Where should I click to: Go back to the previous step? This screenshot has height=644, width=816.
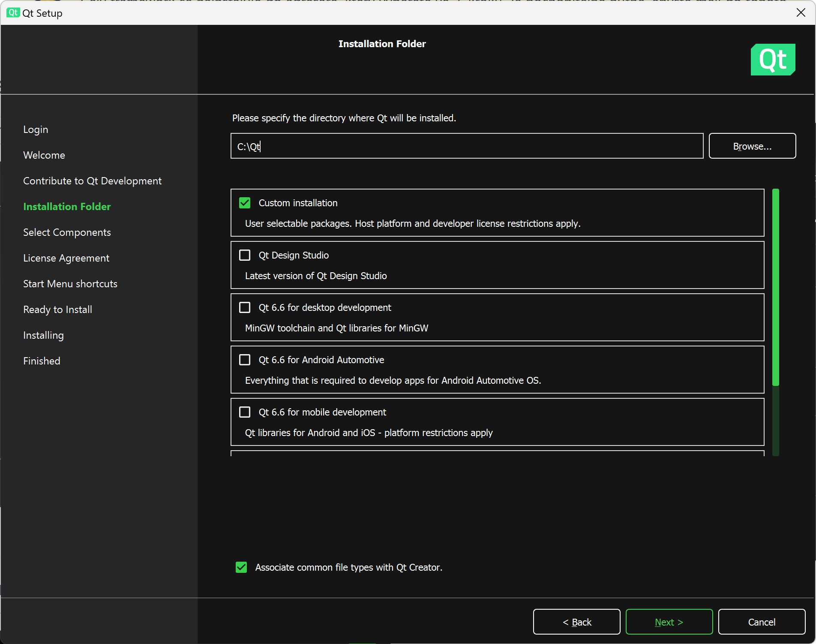[x=576, y=622]
